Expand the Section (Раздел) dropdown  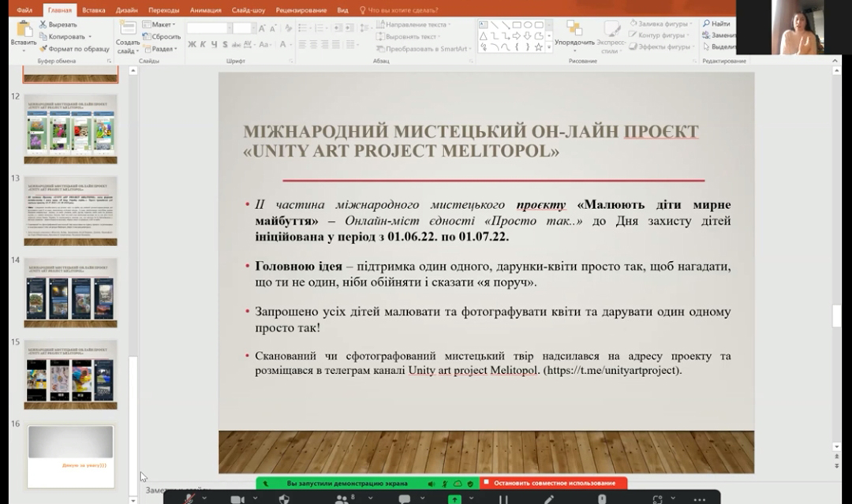162,48
